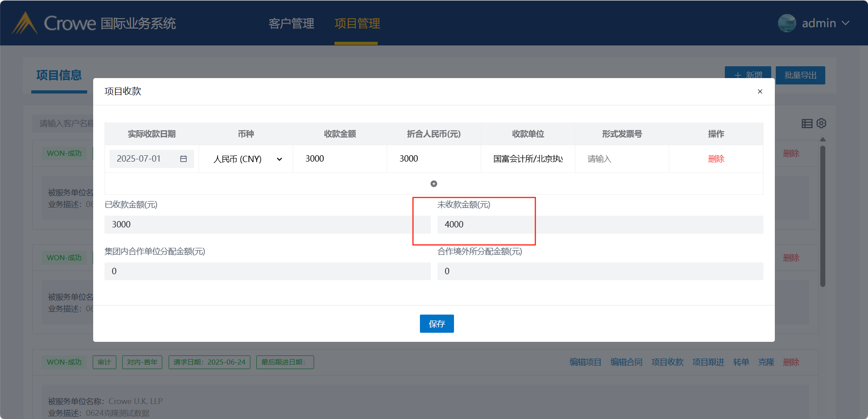
Task: Open 编辑项目 for the Crowe U.K. LLP project
Action: pos(585,362)
